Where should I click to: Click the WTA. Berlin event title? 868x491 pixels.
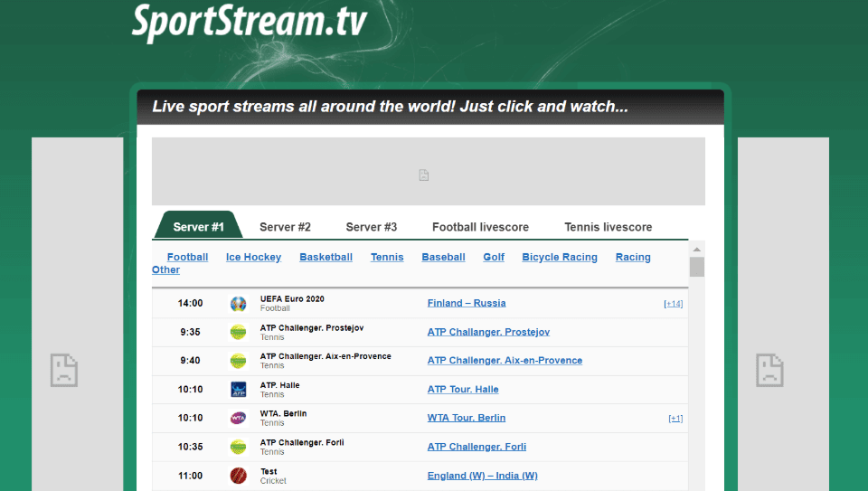283,413
